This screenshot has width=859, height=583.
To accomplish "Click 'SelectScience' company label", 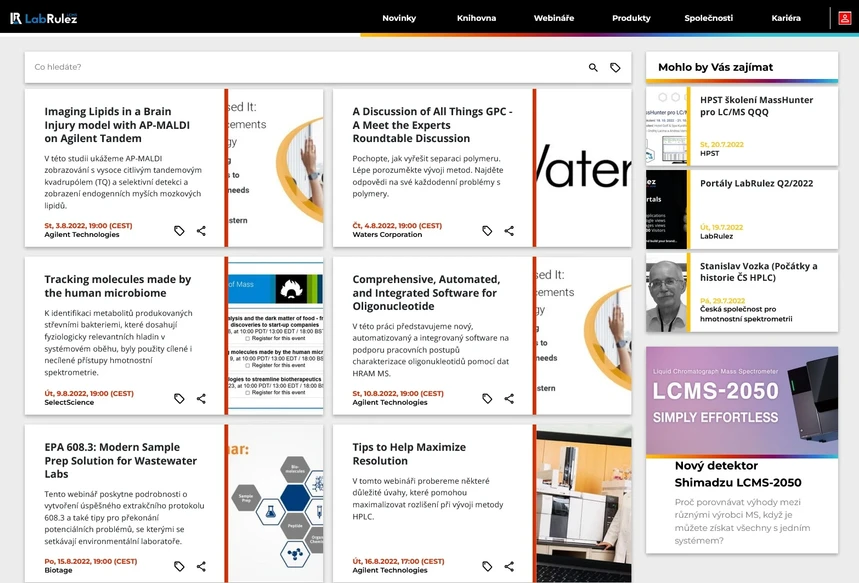I will coord(69,402).
